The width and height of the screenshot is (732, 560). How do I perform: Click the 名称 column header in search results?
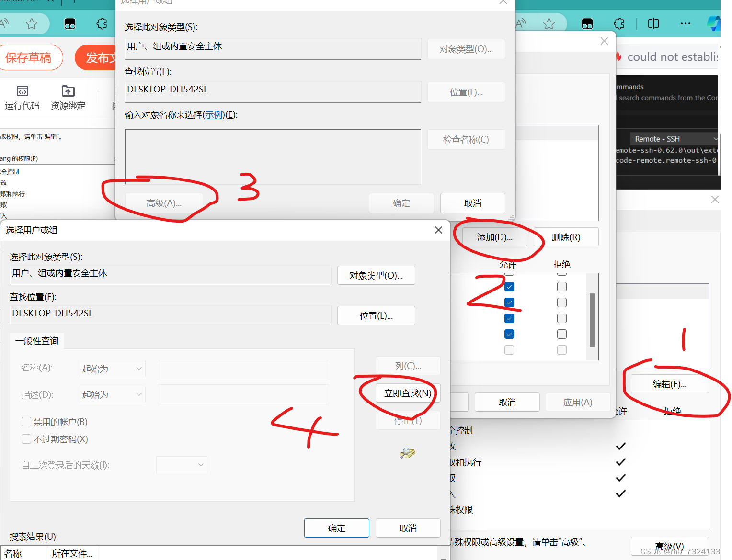coord(25,553)
